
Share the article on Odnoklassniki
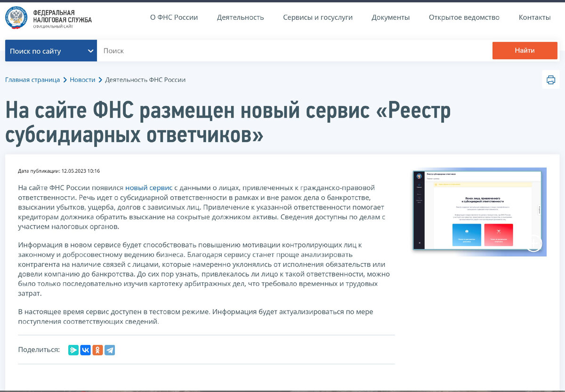pyautogui.click(x=97, y=350)
